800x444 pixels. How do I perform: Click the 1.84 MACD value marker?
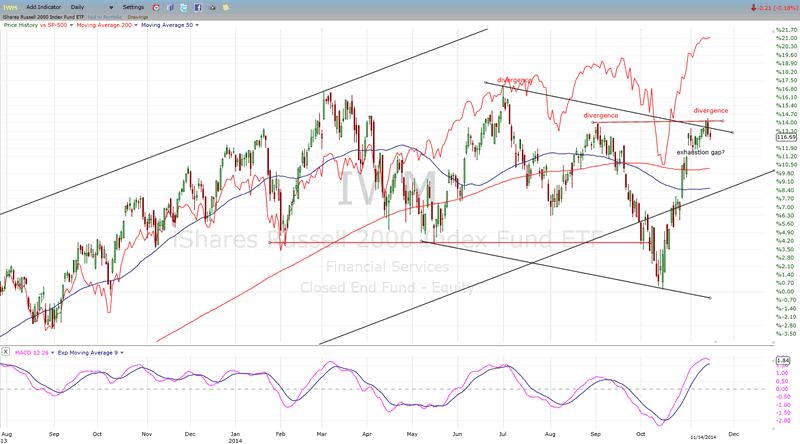(783, 360)
